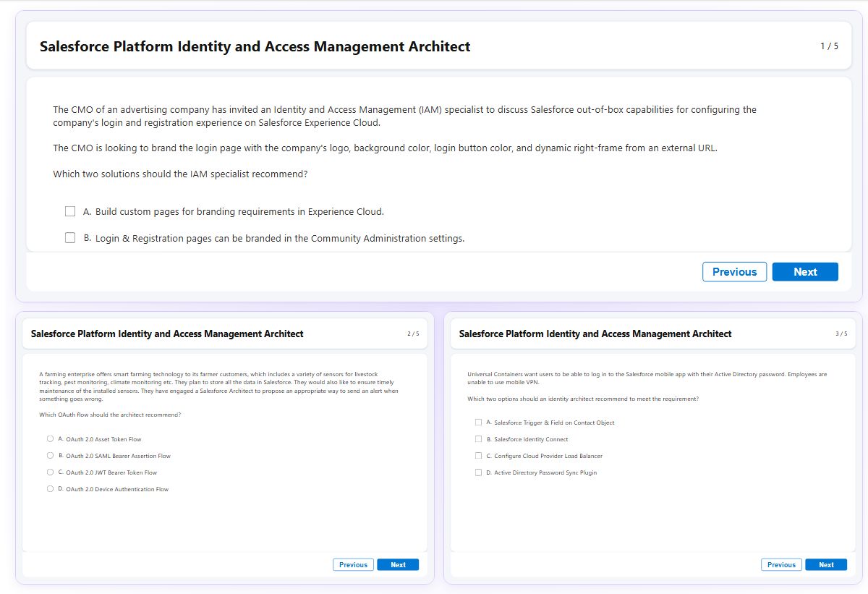The image size is (868, 594).
Task: Check option D Active Directory Password Sync Plugin
Action: 478,472
